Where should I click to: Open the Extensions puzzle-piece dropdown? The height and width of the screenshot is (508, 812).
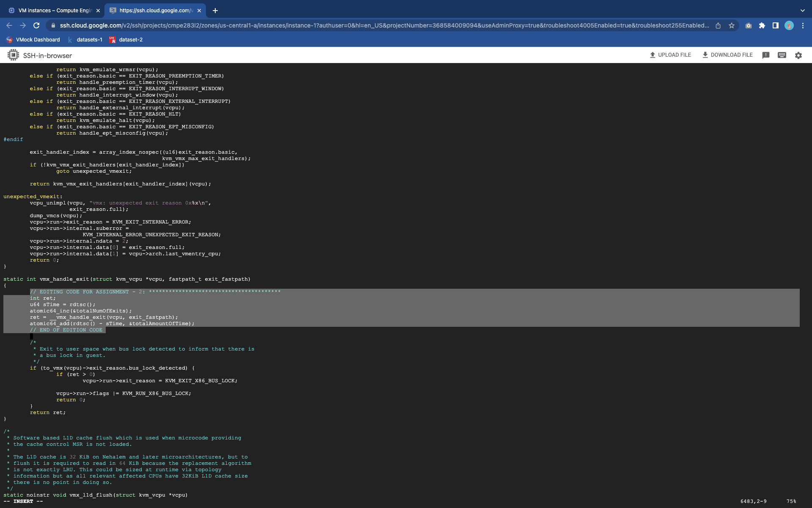[x=762, y=25]
